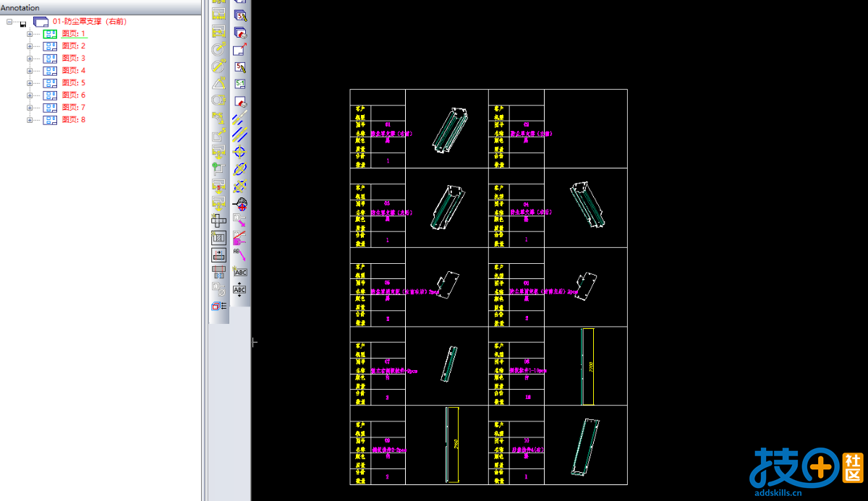
Task: Select sheet 图页: 1 in the tree
Action: pos(74,34)
